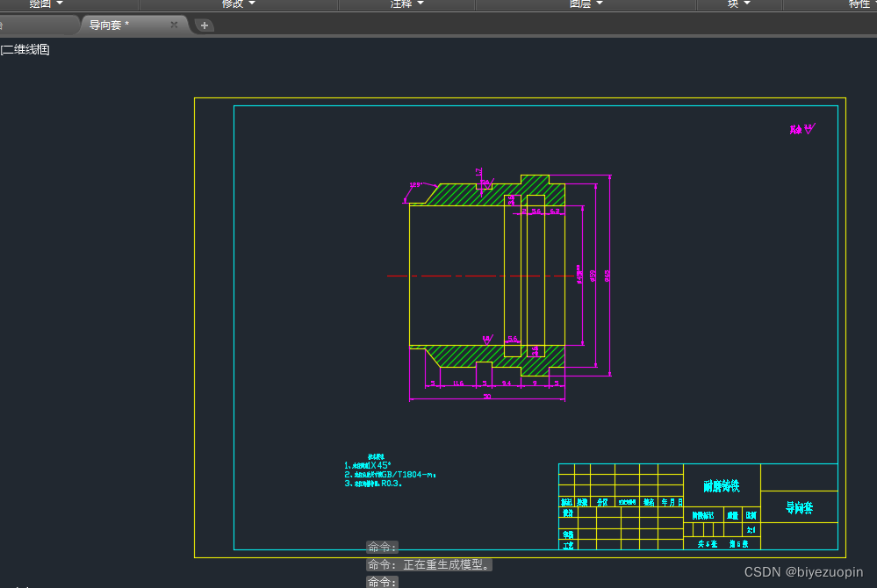Screen dimensions: 877x588
Task: Expand the 图层 ribbon panel dropdown
Action: pos(586,4)
